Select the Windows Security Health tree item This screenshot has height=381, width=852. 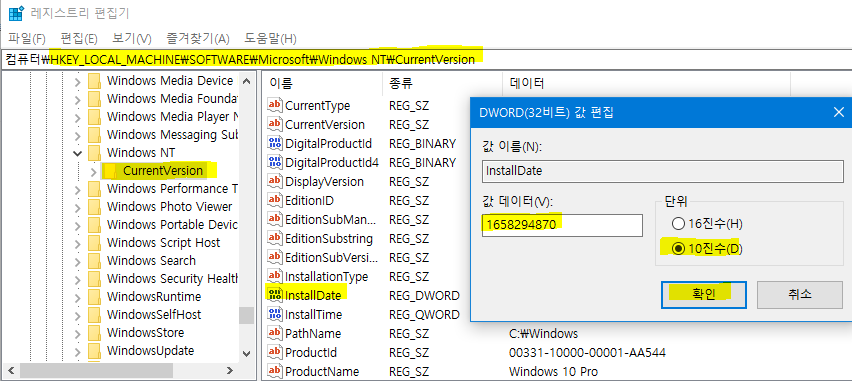172,279
